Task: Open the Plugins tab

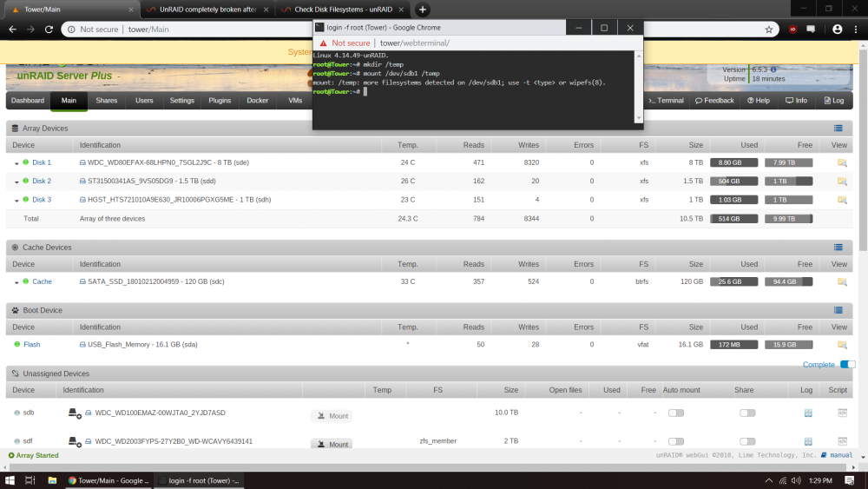Action: point(220,101)
